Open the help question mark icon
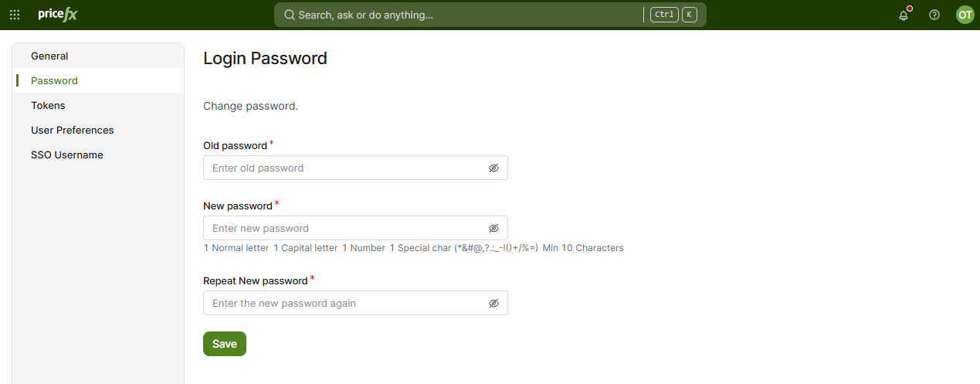 [x=934, y=15]
